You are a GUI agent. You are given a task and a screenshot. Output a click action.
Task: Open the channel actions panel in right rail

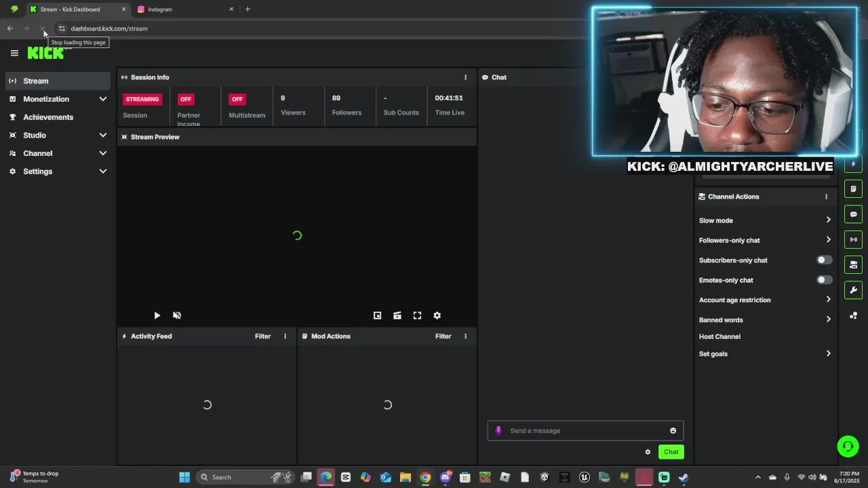tap(853, 265)
